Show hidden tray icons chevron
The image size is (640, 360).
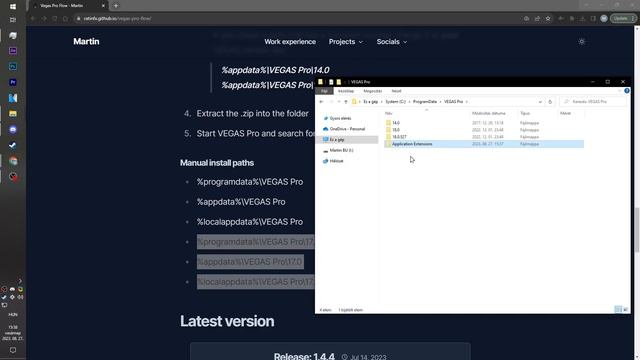pos(20,281)
